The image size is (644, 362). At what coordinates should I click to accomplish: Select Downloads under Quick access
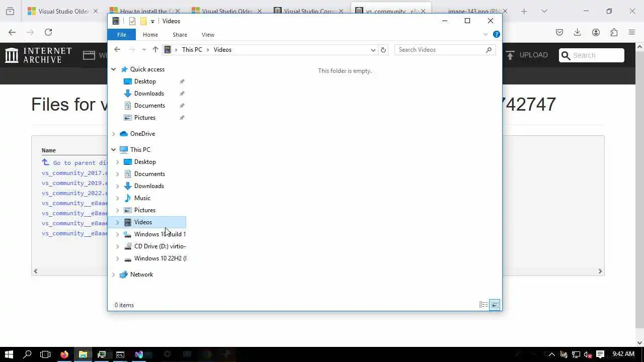tap(149, 94)
